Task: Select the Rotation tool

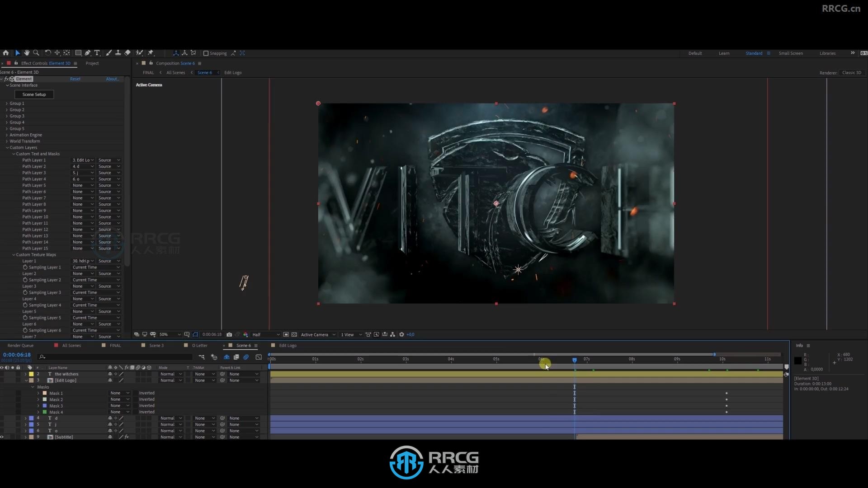Action: 47,53
